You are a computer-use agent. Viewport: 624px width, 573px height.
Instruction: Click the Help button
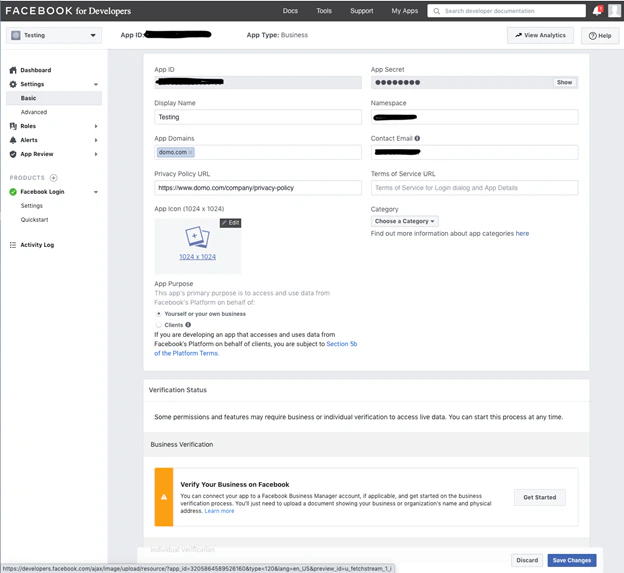point(600,36)
